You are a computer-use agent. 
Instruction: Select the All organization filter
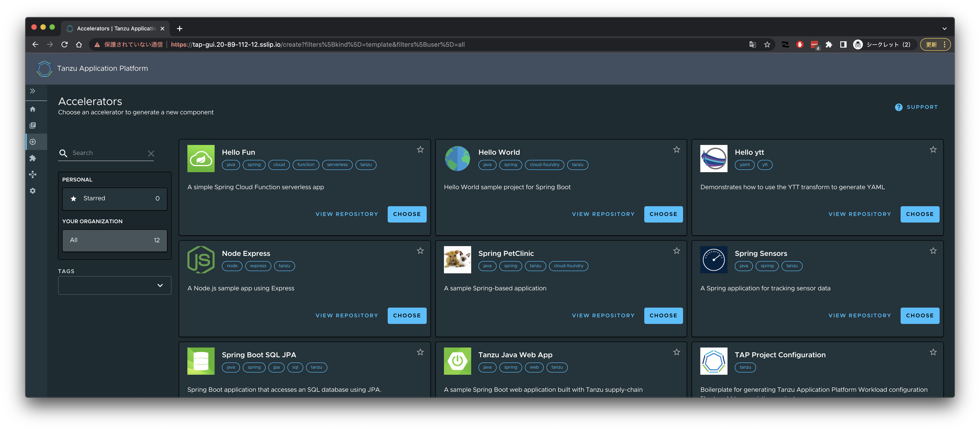coord(115,240)
